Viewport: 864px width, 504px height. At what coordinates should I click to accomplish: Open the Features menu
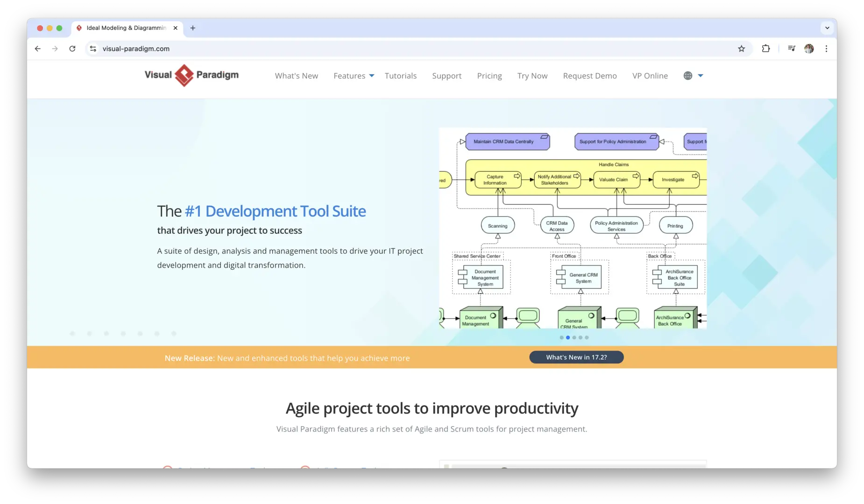point(349,76)
